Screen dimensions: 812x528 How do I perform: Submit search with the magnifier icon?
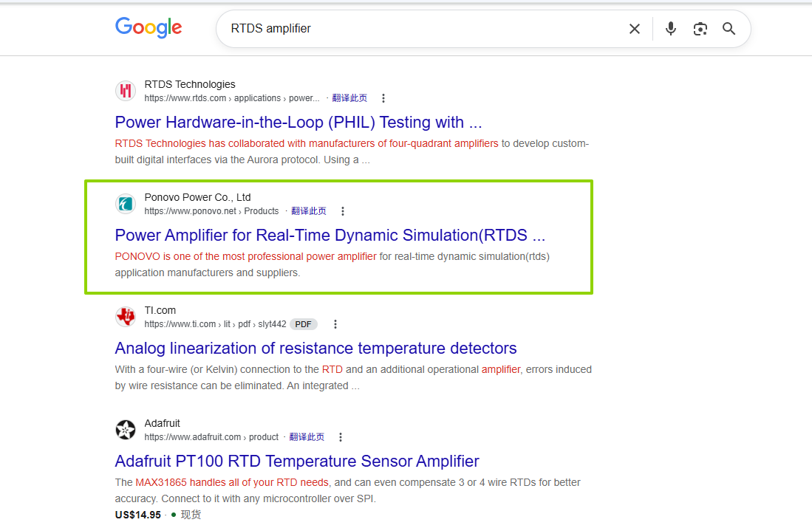click(729, 29)
